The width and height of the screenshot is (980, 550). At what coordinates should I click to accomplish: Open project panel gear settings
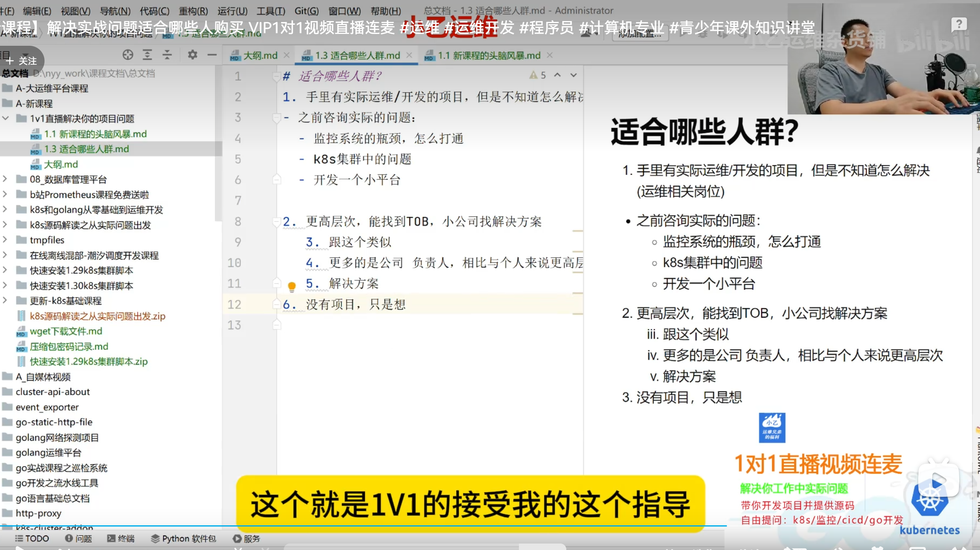pyautogui.click(x=192, y=55)
